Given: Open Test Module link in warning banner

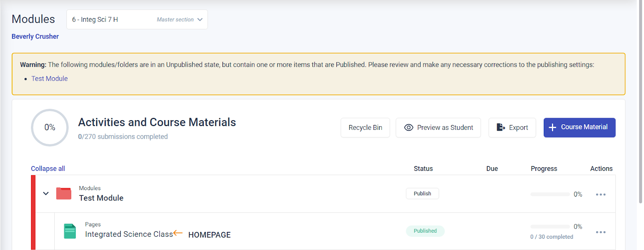Looking at the screenshot, I should point(50,79).
